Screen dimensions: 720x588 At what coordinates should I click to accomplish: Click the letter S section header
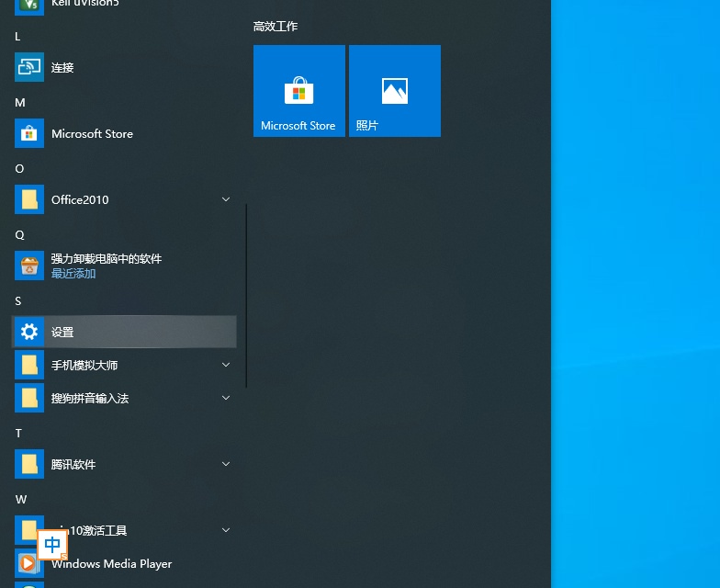pos(18,301)
